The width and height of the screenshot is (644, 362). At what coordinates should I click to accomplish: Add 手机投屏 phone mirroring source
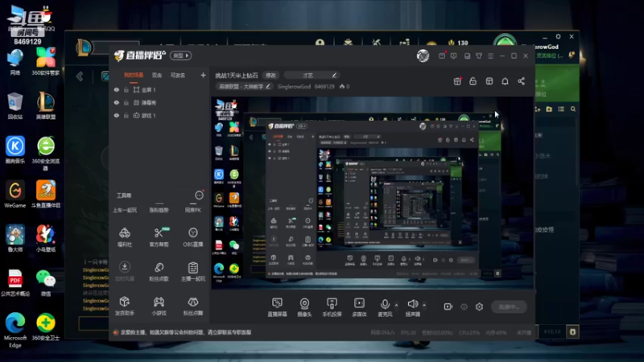click(x=332, y=307)
